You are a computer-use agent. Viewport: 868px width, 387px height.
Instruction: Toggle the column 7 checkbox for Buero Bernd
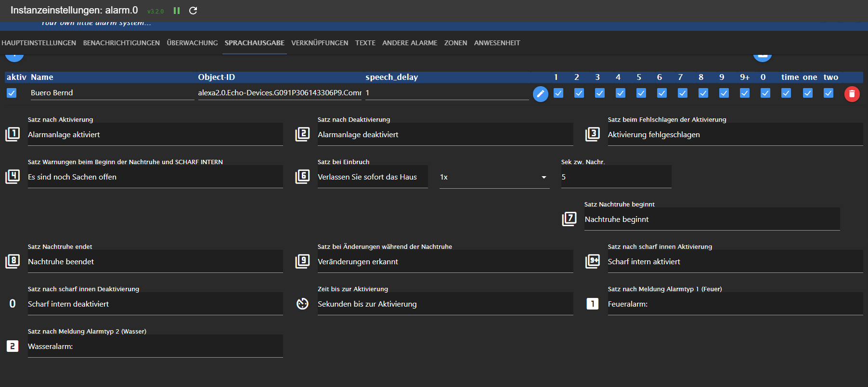[x=683, y=93]
